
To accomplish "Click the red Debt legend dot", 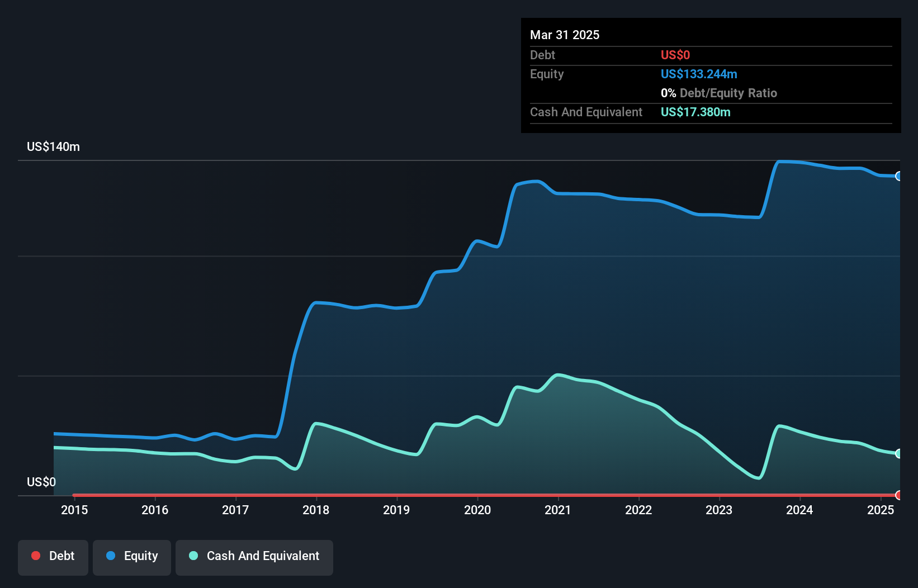I will tap(36, 556).
